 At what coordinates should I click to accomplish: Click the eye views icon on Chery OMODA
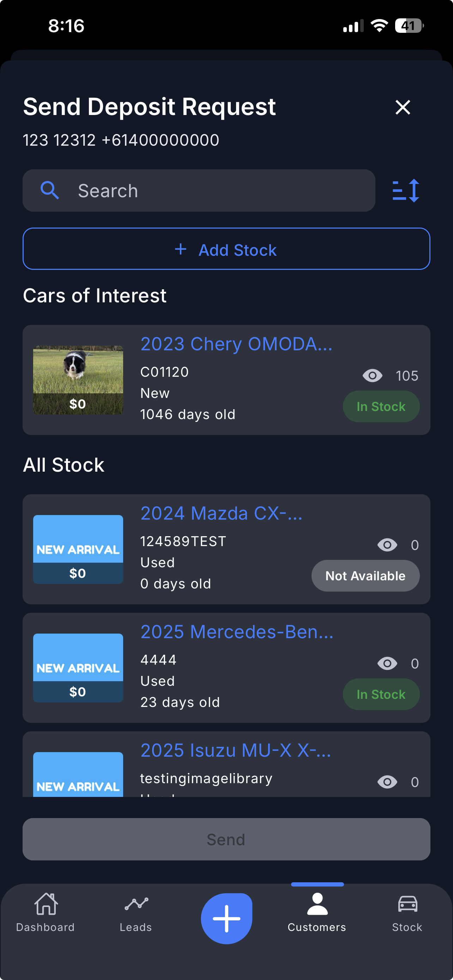tap(372, 376)
